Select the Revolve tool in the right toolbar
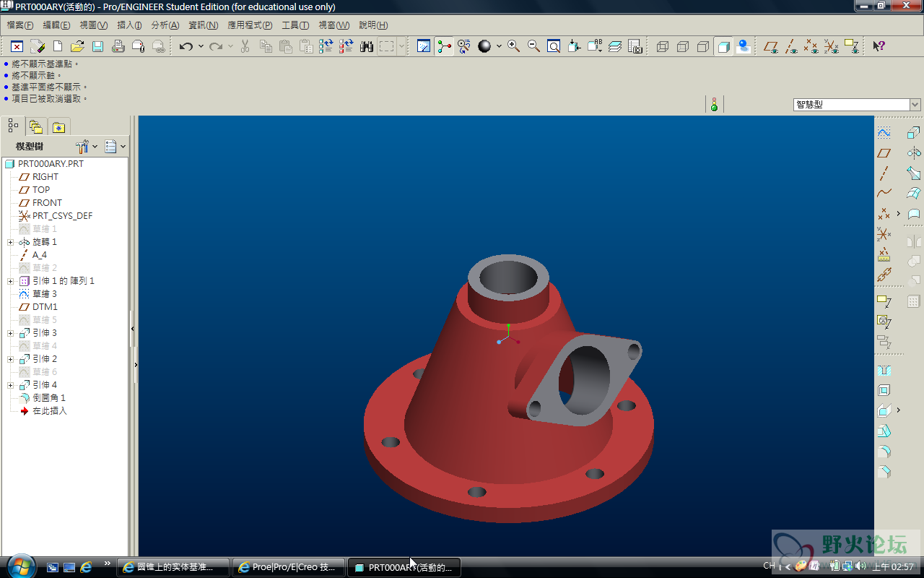924x578 pixels. click(x=914, y=153)
